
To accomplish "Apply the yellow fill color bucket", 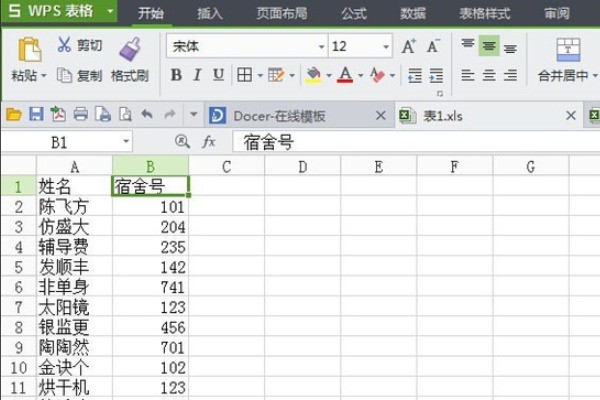I will pyautogui.click(x=313, y=75).
